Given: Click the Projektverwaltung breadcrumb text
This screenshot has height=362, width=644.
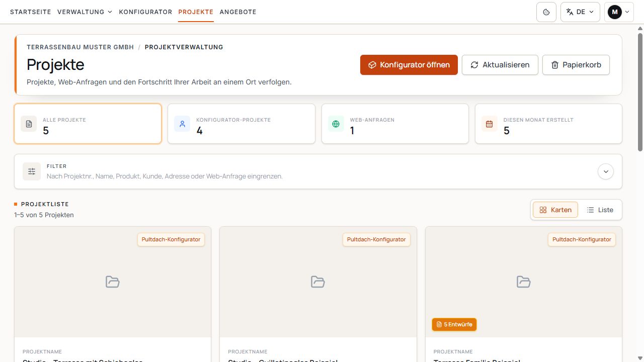Looking at the screenshot, I should point(184,47).
